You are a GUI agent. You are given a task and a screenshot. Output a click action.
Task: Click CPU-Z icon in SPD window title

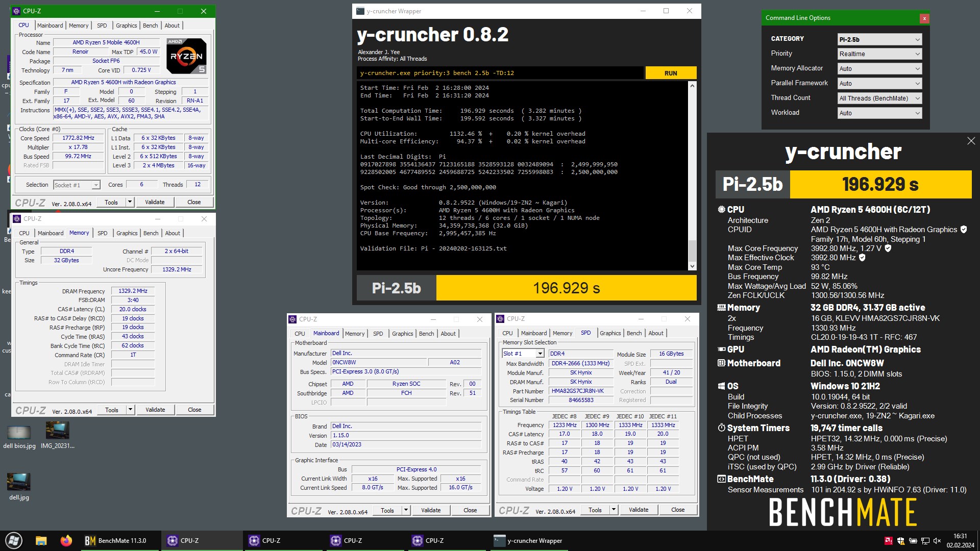tap(501, 319)
